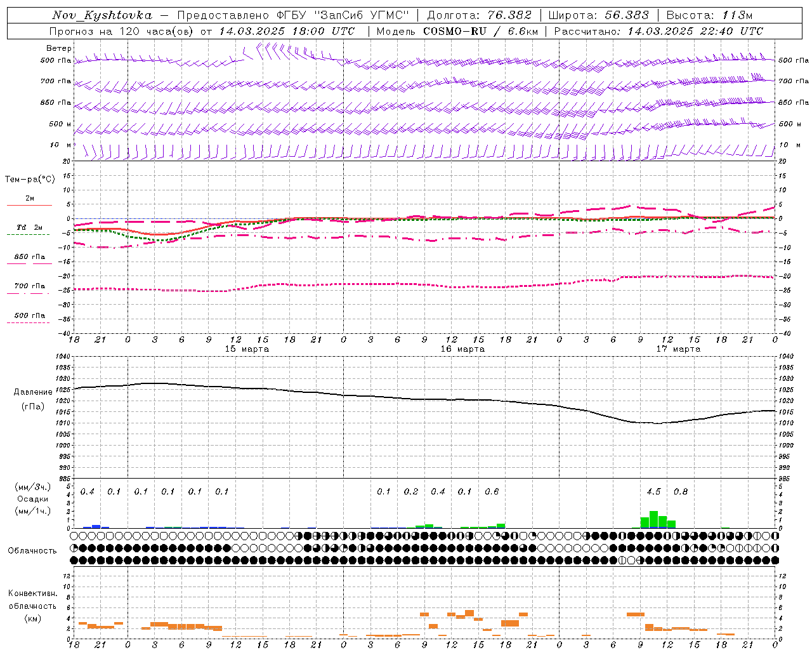This screenshot has width=812, height=650.
Task: Click the 0.8 precipitation amount
Action: (x=680, y=492)
